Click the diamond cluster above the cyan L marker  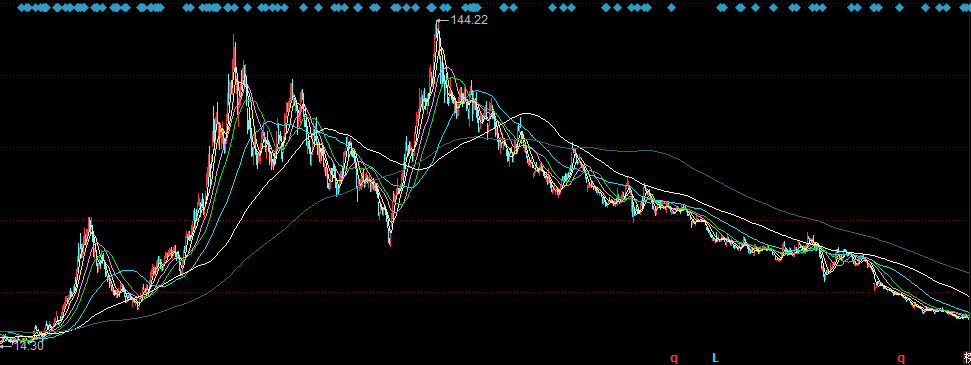coord(721,8)
